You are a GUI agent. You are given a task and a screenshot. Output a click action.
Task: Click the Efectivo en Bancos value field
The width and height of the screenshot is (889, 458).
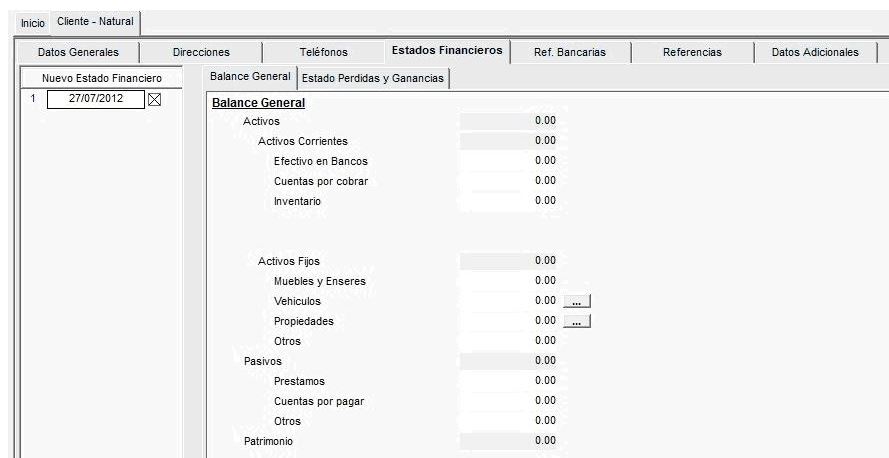509,161
